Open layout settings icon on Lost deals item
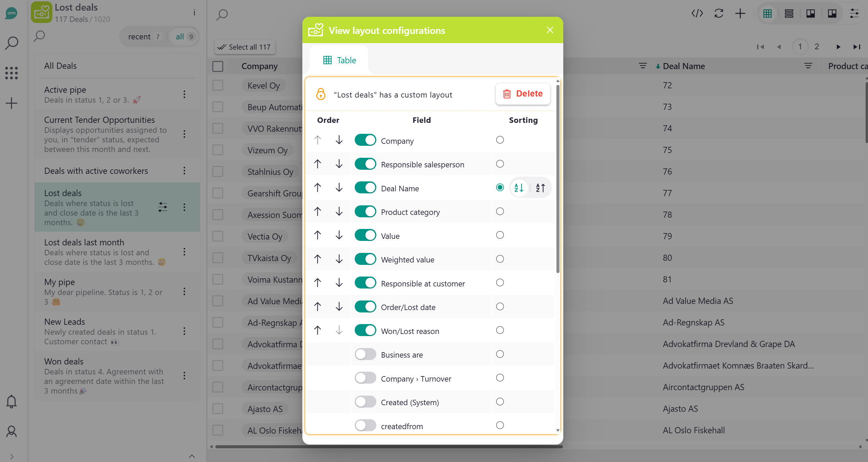 [163, 207]
